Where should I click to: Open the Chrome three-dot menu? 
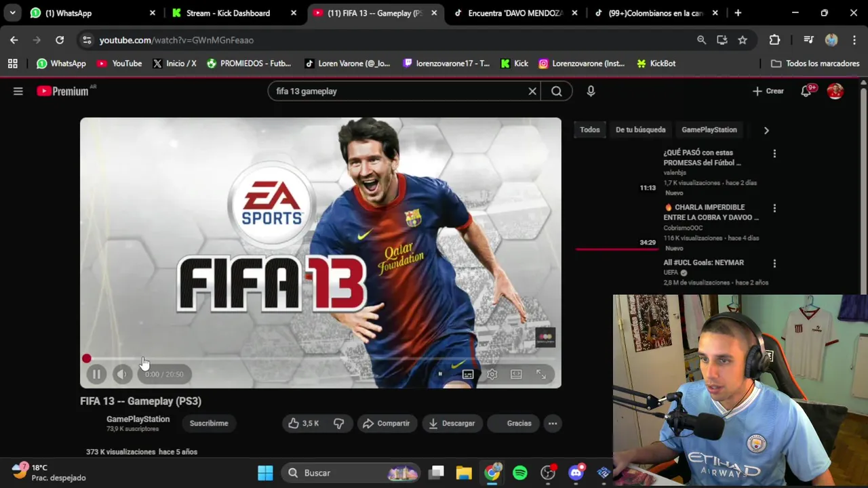click(853, 40)
